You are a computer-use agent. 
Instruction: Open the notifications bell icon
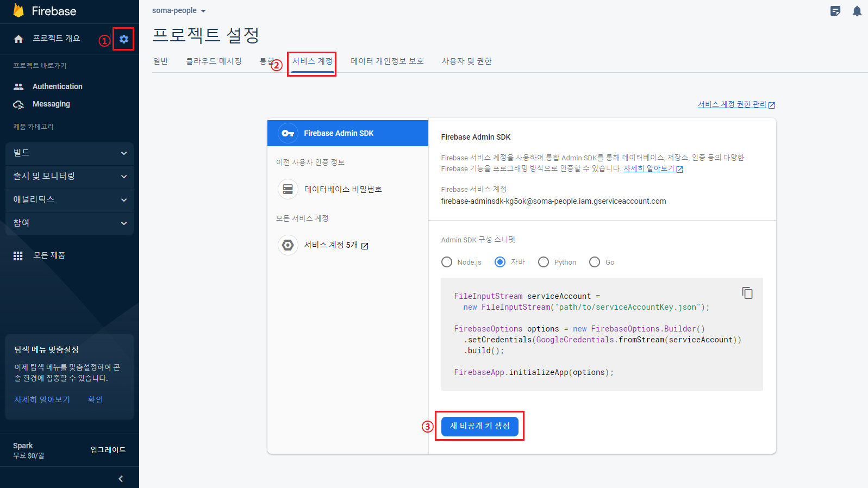(x=857, y=11)
